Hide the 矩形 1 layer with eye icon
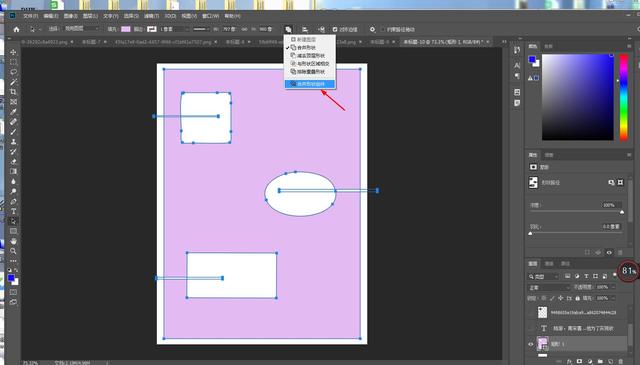The image size is (640, 365). (531, 344)
